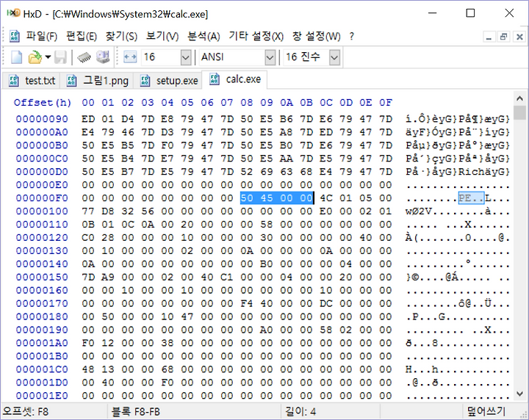Click the Save floppy disk icon

60,57
